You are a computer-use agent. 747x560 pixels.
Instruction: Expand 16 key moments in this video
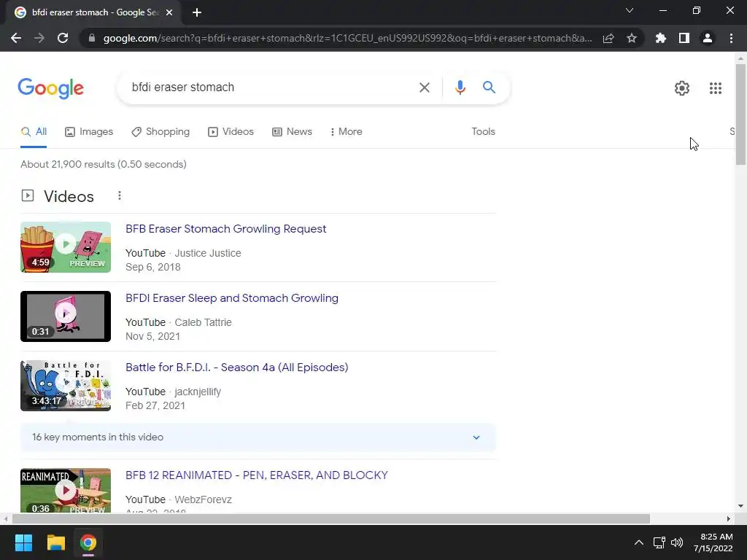tap(258, 437)
